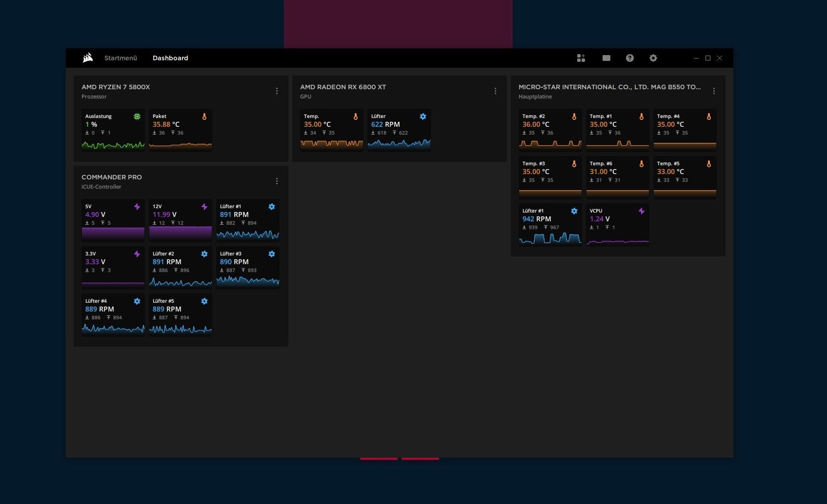The width and height of the screenshot is (827, 504).
Task: Click the COMMANDER PRO panel title
Action: coord(112,177)
